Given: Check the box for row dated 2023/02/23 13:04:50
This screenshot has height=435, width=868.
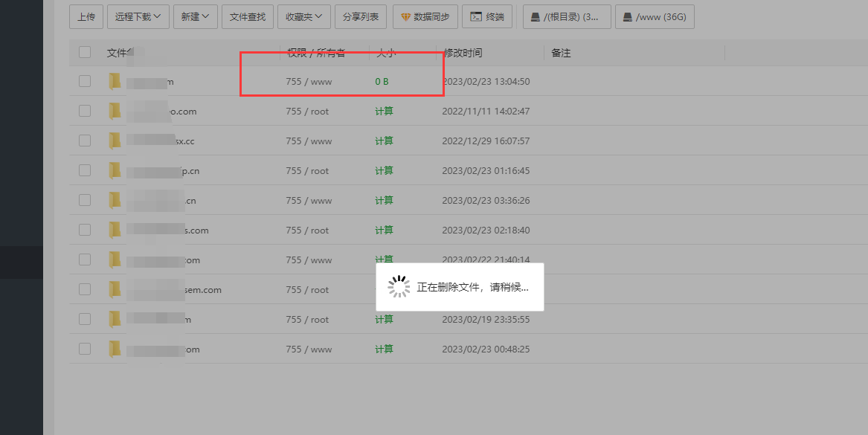Looking at the screenshot, I should pyautogui.click(x=85, y=81).
